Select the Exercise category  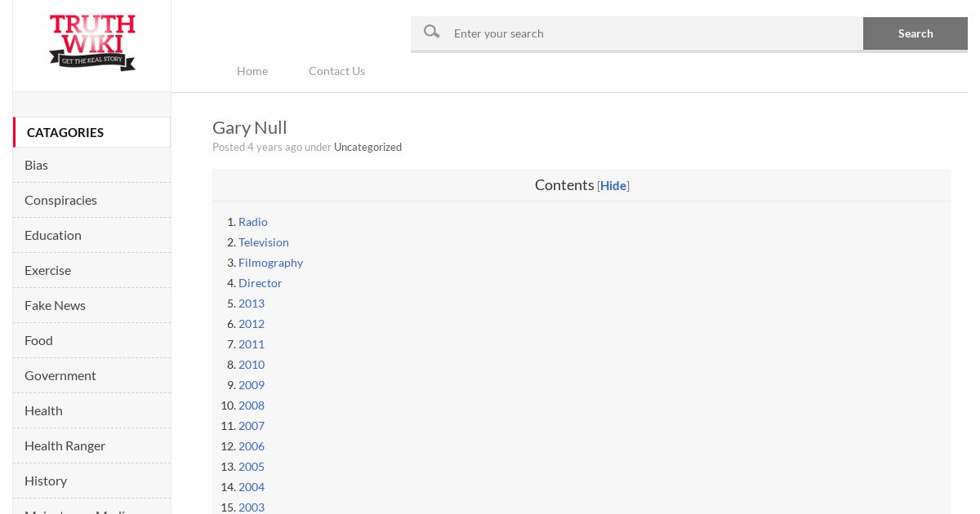(x=91, y=270)
